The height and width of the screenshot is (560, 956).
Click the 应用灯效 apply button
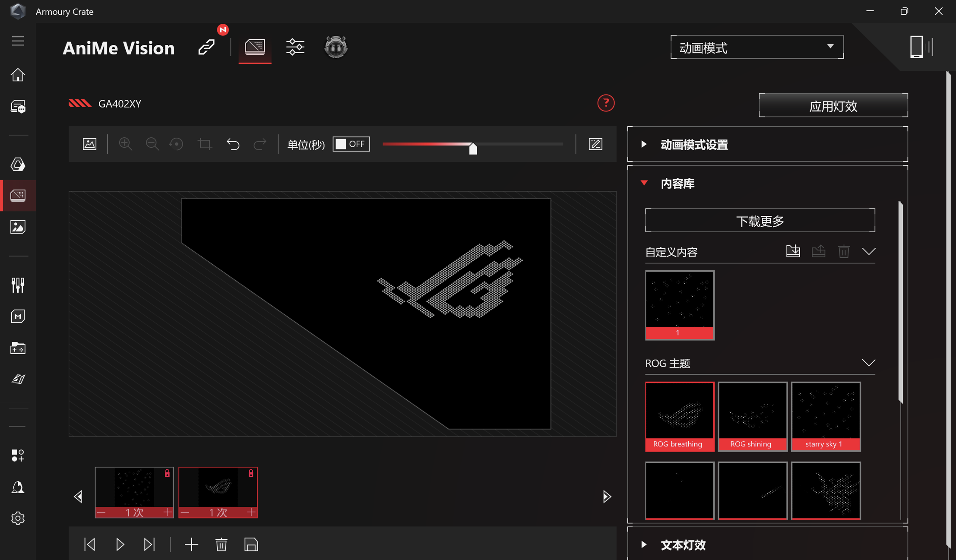(833, 105)
